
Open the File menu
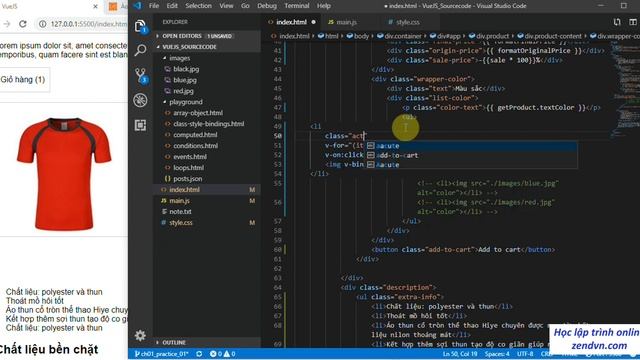154,6
